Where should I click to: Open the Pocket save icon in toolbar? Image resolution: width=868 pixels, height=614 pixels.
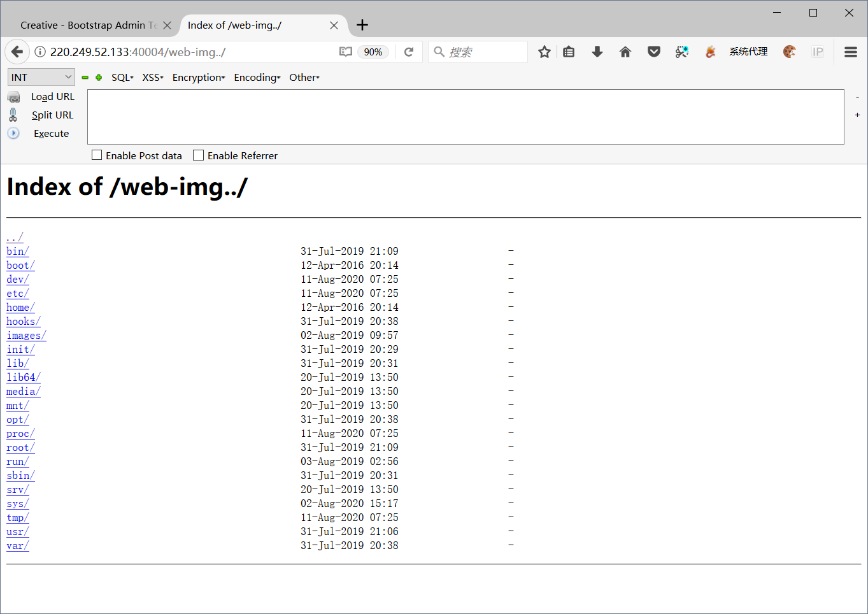(653, 52)
